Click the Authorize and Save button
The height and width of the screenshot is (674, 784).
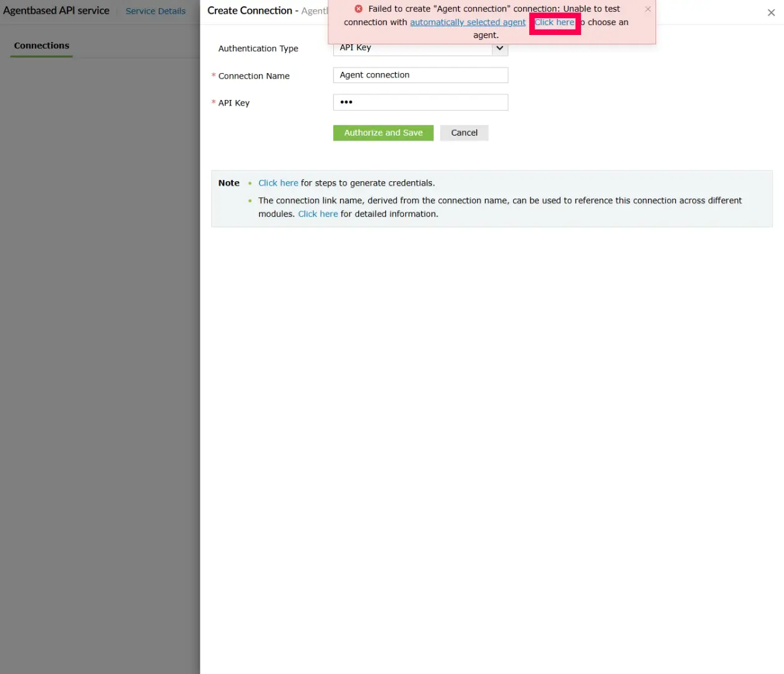[383, 132]
